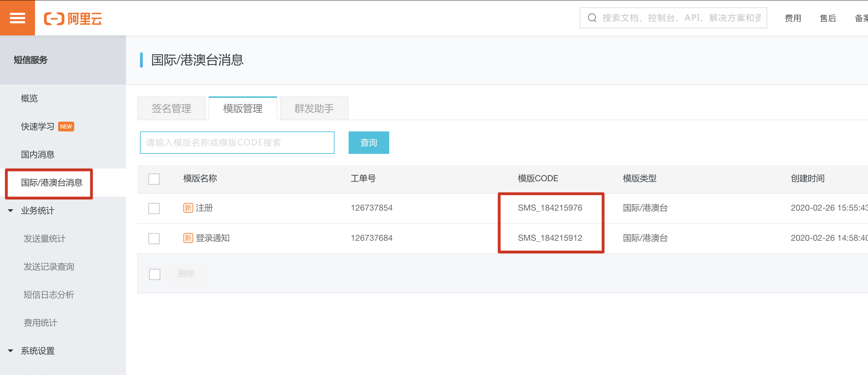This screenshot has width=868, height=375.
Task: Collapse the 系统设置 sidebar section
Action: [10, 351]
